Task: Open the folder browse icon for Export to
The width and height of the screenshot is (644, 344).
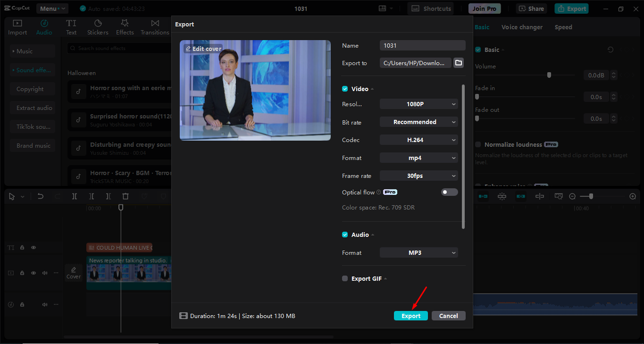Action: point(458,63)
